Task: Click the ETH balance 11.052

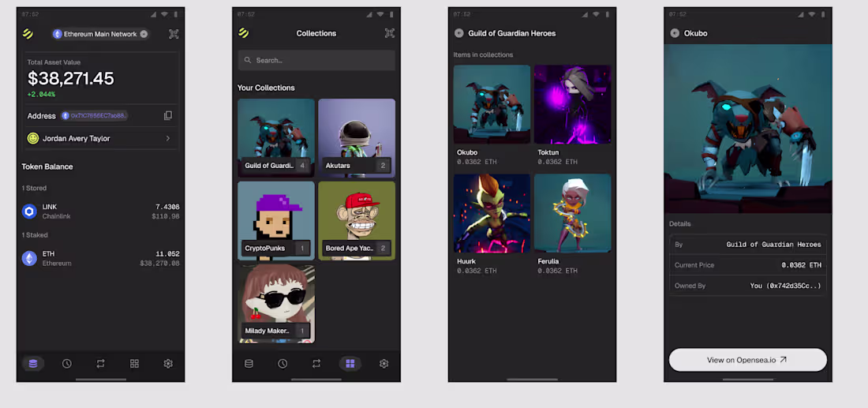Action: click(168, 254)
